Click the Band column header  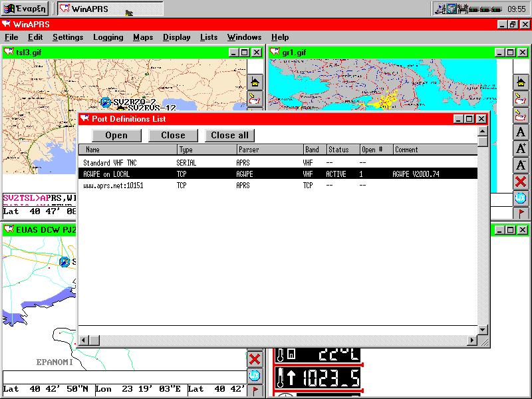(315, 150)
